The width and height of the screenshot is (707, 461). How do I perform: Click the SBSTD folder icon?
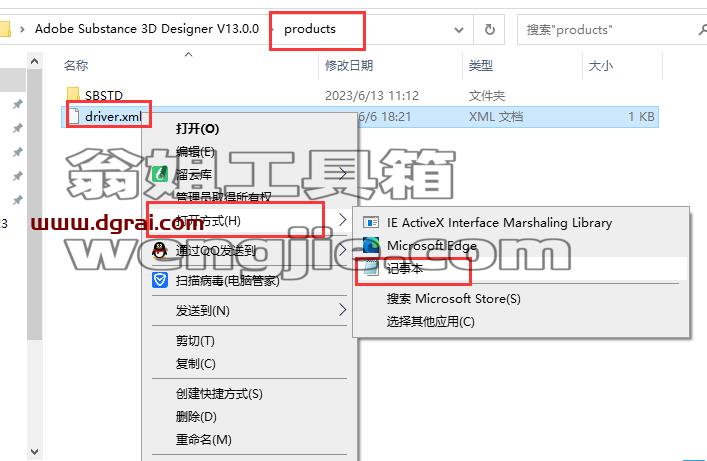pos(73,94)
